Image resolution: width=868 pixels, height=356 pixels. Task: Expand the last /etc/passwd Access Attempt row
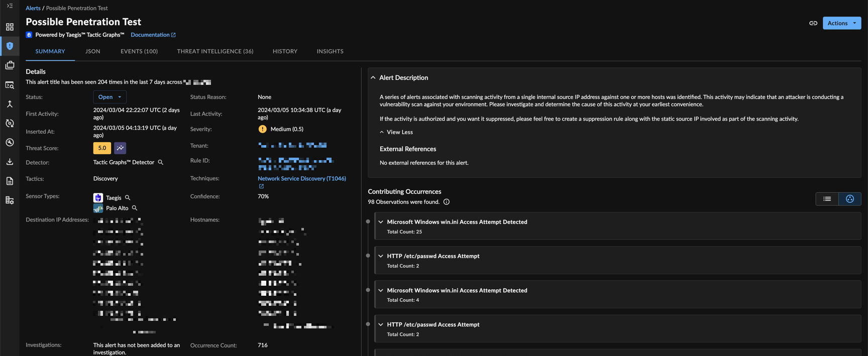pyautogui.click(x=381, y=324)
